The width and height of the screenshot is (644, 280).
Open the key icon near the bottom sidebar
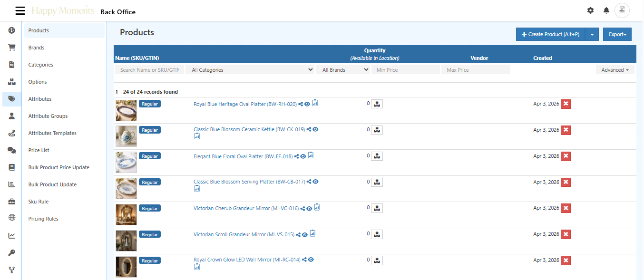(11, 252)
